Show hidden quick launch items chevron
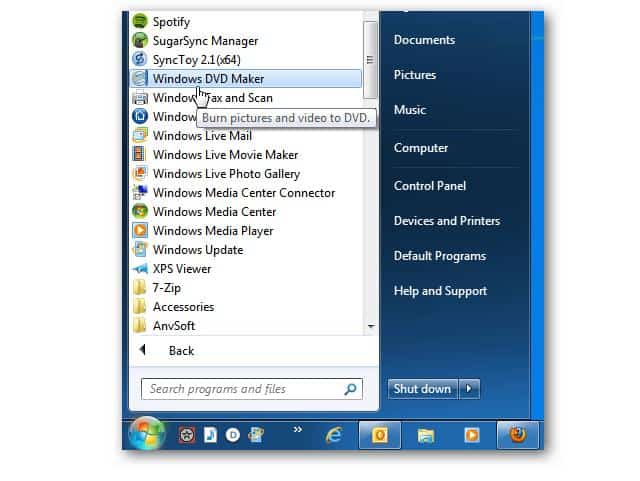Screen dimensions: 640x481 [x=297, y=430]
